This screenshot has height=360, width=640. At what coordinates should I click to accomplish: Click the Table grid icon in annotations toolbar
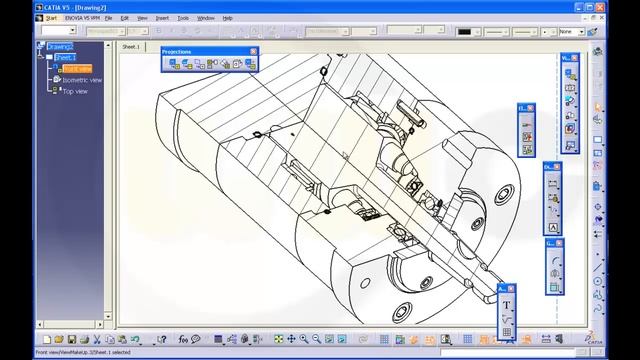click(507, 332)
